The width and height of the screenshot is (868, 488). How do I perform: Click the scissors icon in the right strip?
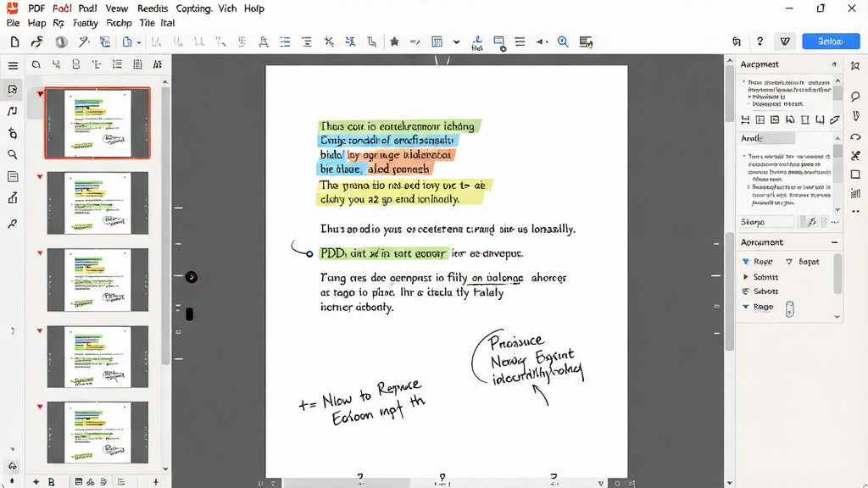pos(855,156)
